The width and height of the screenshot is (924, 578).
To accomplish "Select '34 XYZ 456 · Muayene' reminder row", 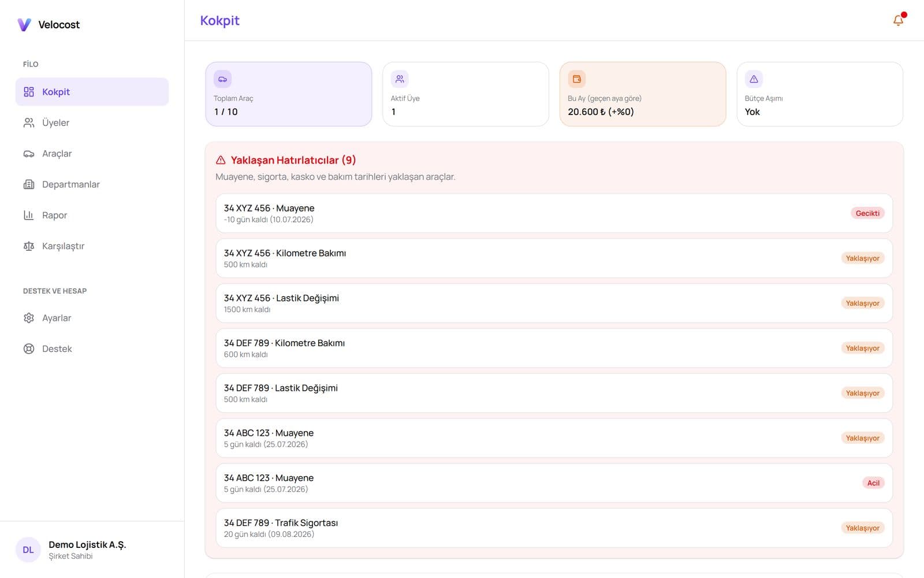I will point(554,213).
